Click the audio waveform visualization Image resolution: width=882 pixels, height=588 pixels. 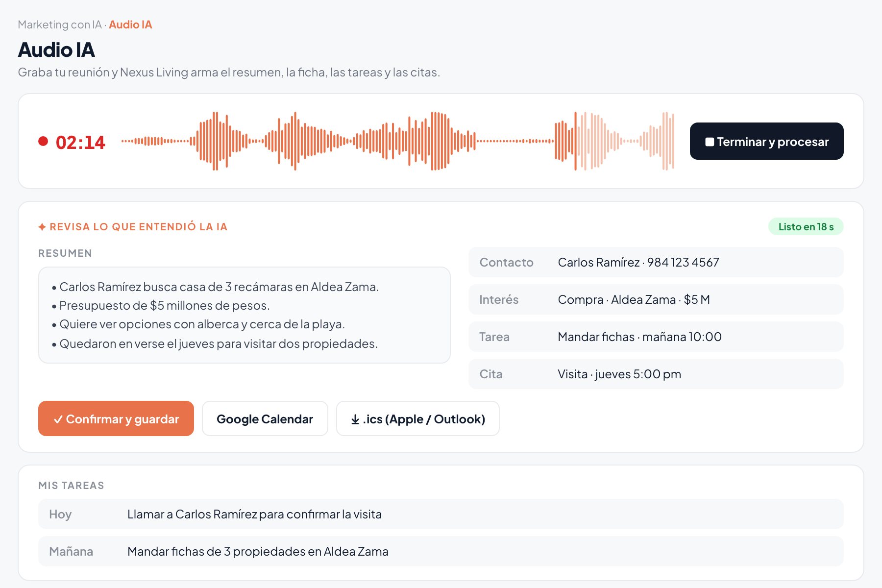(x=398, y=141)
